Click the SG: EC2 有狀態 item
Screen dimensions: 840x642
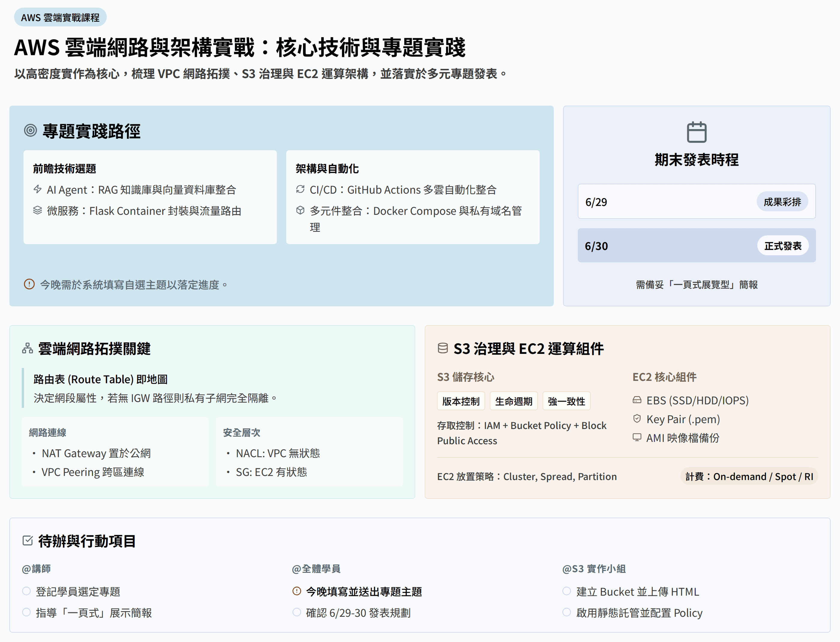[271, 472]
